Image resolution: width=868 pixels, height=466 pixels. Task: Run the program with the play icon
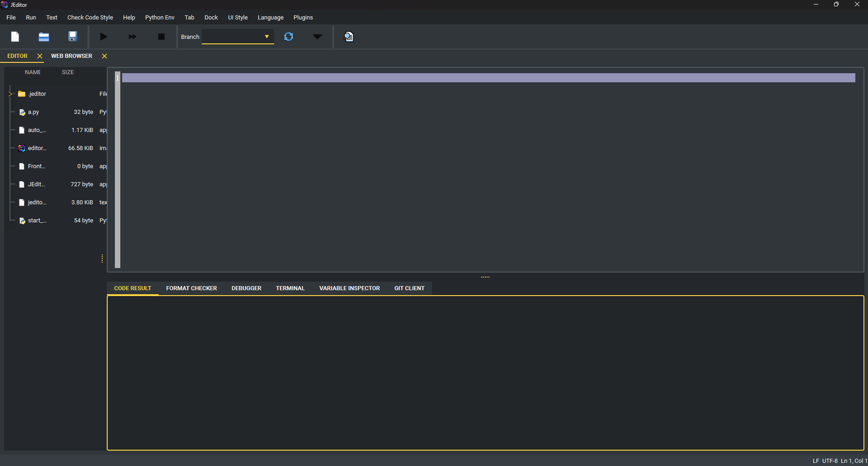click(x=104, y=37)
